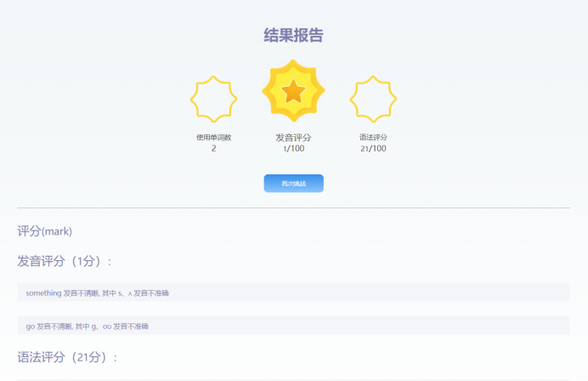Click the 发音评分 label under the star badge
Image resolution: width=588 pixels, height=381 pixels.
click(x=294, y=138)
